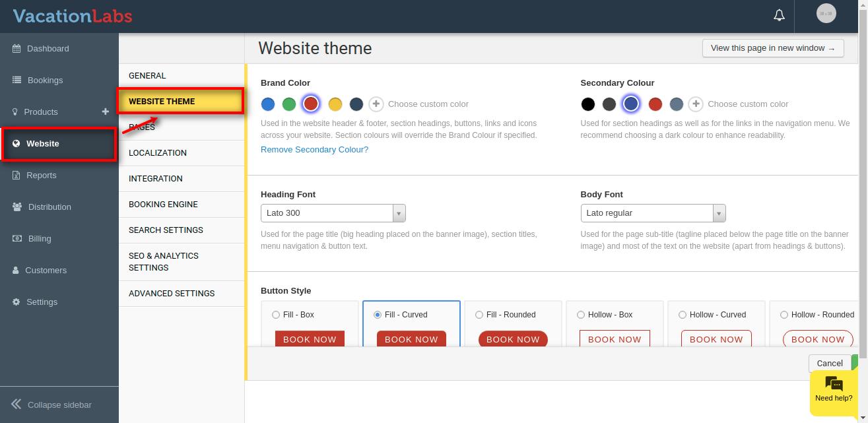Click the plus icon beside Products
The height and width of the screenshot is (423, 868).
105,112
